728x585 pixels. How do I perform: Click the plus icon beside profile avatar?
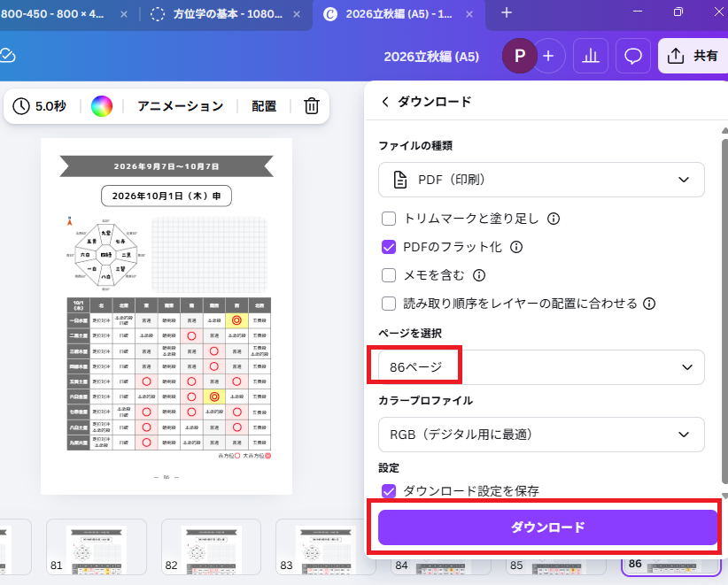pos(548,56)
